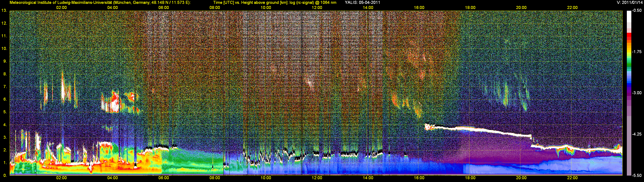The width and height of the screenshot is (644, 182).
Task: Click the 14:00 label on the bottom time axis
Action: coord(368,178)
